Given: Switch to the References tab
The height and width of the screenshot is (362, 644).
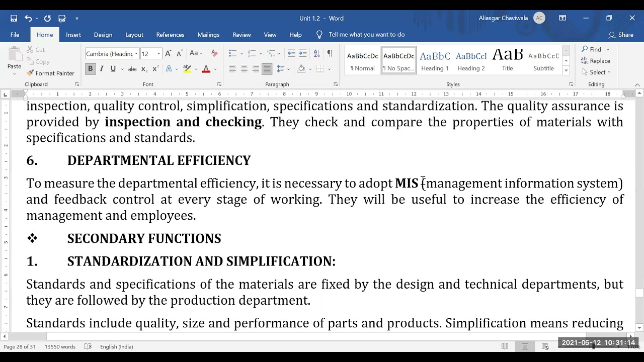Looking at the screenshot, I should click(x=170, y=35).
